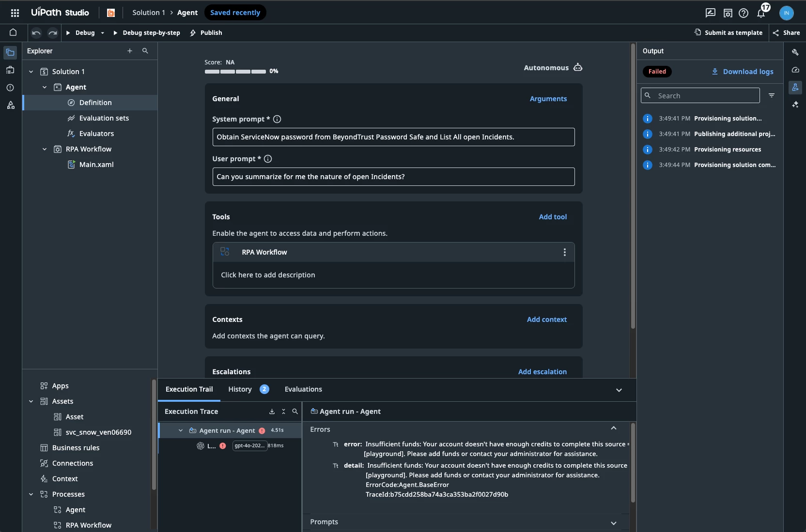
Task: Switch to the Evaluations tab
Action: point(303,389)
